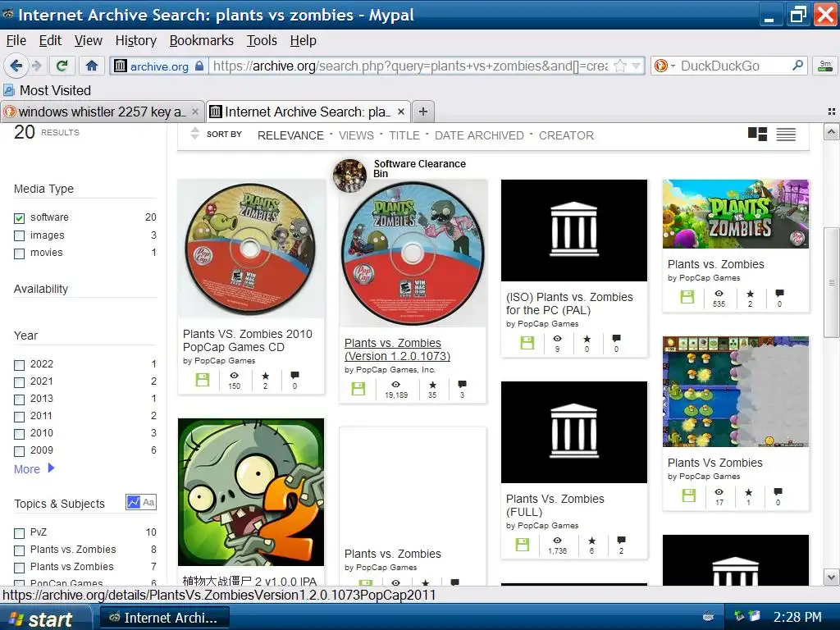
Task: Click the 9m toolbar extension icon
Action: (825, 66)
